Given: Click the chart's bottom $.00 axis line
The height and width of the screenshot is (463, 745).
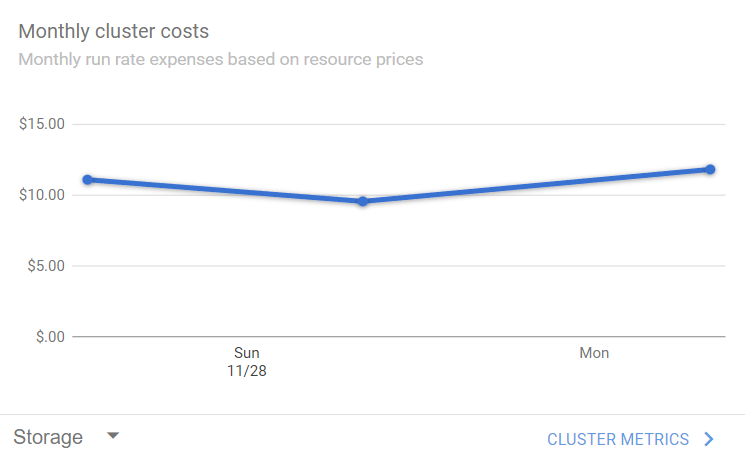Looking at the screenshot, I should 400,337.
